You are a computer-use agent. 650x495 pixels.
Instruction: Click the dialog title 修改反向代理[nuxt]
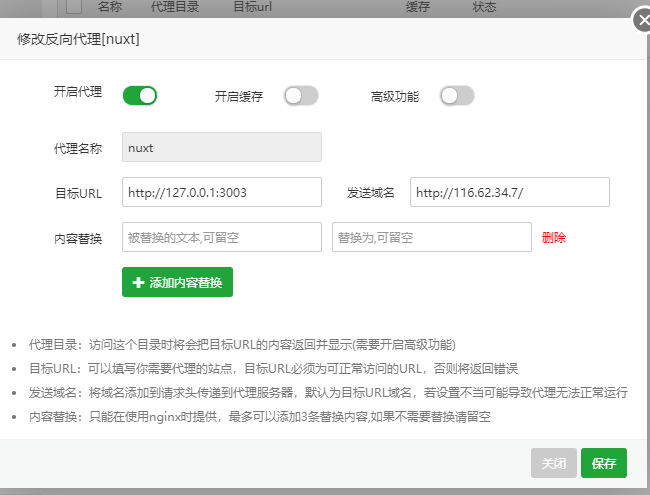78,39
